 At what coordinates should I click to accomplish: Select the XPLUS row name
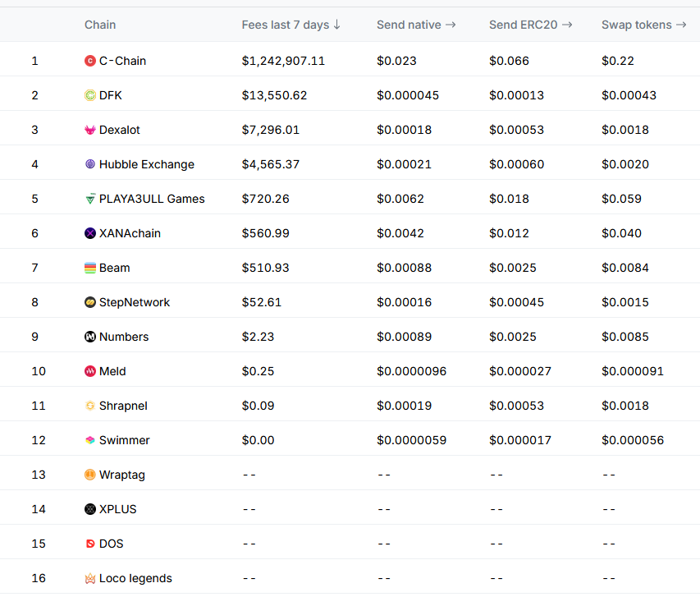pyautogui.click(x=118, y=509)
